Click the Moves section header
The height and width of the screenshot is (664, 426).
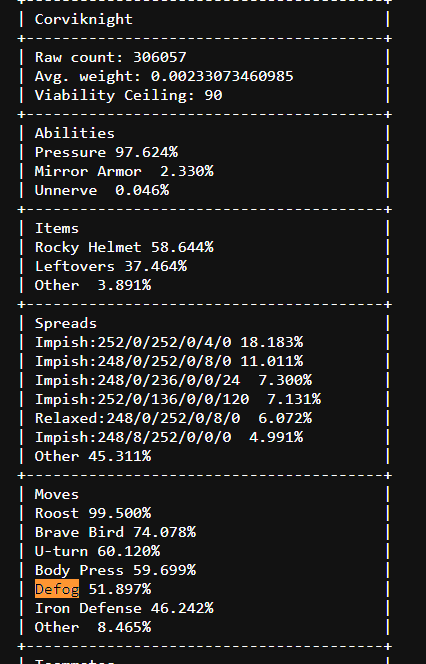(57, 494)
